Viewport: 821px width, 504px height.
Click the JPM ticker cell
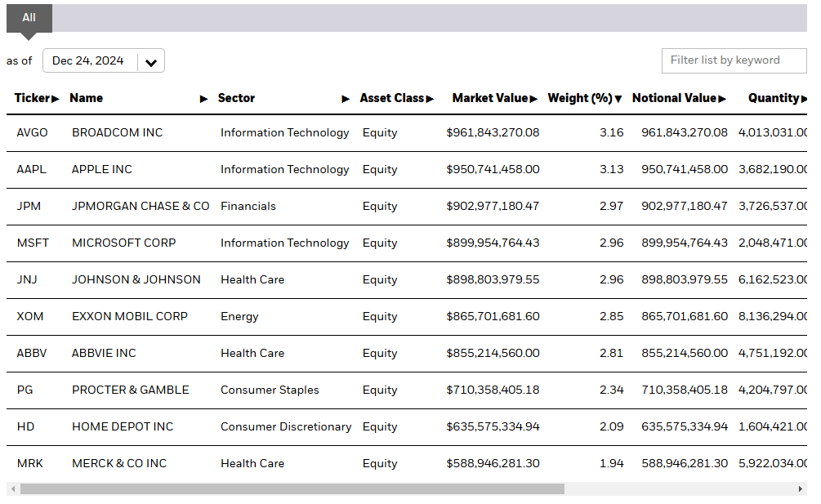click(29, 206)
